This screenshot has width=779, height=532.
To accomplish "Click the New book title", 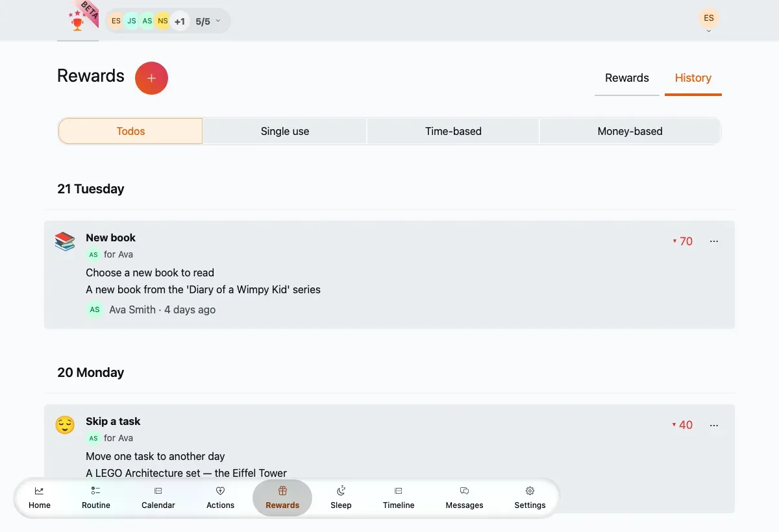I will 111,237.
